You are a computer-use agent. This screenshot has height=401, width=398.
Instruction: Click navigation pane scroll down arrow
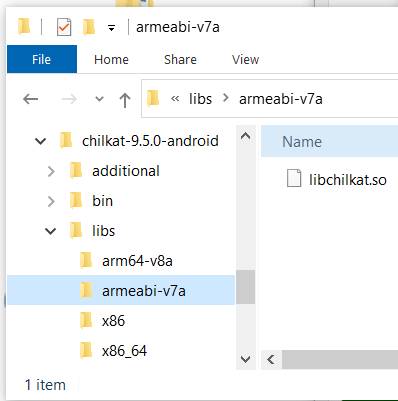(x=246, y=359)
